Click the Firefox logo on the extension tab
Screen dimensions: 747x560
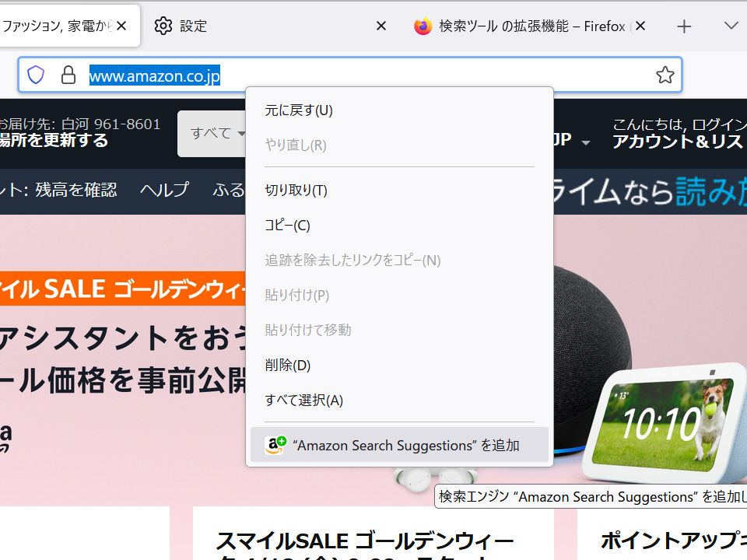click(x=423, y=26)
